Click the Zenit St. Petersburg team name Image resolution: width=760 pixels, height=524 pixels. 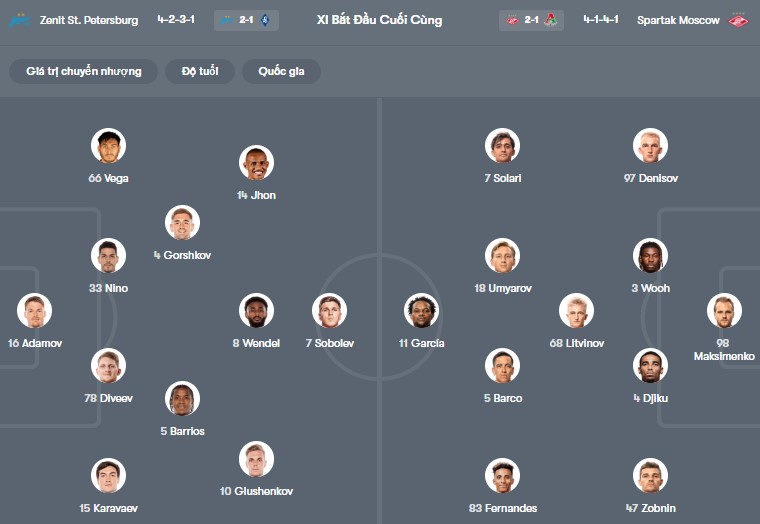89,20
